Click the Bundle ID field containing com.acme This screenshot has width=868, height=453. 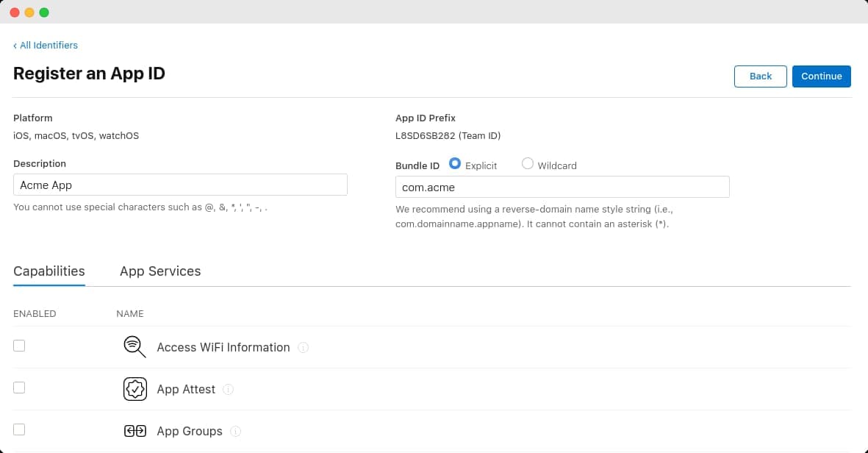tap(562, 187)
